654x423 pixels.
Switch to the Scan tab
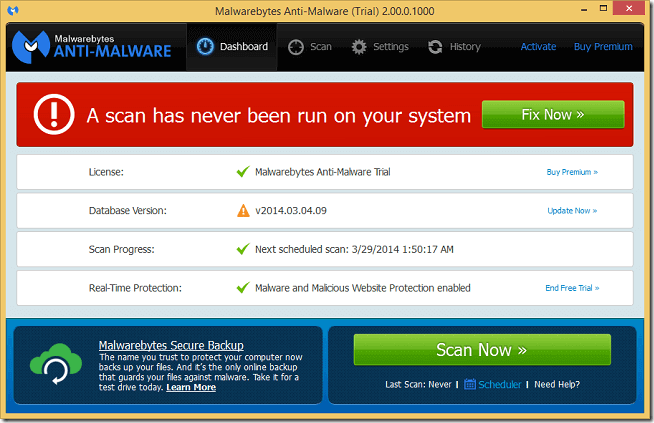(x=310, y=47)
